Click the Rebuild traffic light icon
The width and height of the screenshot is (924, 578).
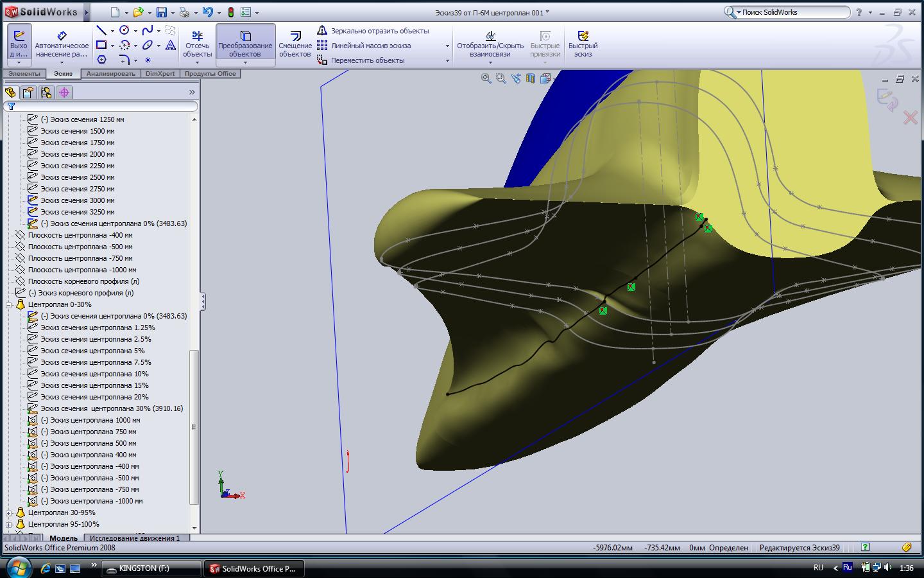click(231, 12)
